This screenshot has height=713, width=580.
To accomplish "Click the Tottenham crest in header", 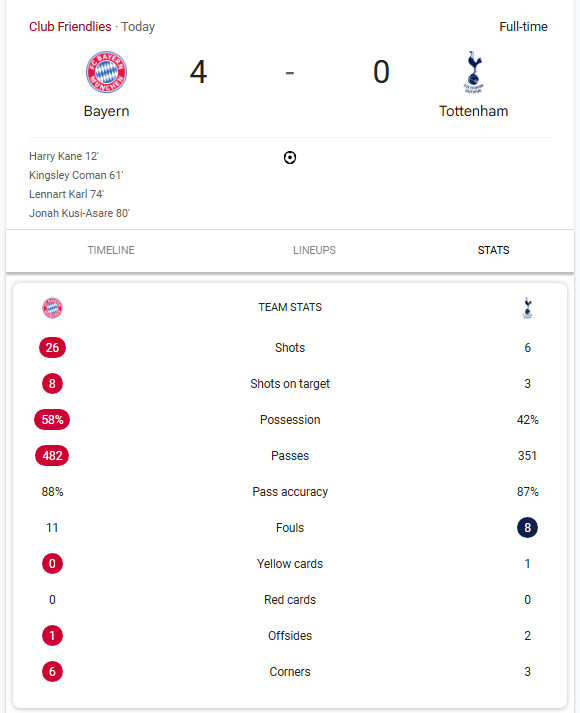I will click(x=474, y=72).
